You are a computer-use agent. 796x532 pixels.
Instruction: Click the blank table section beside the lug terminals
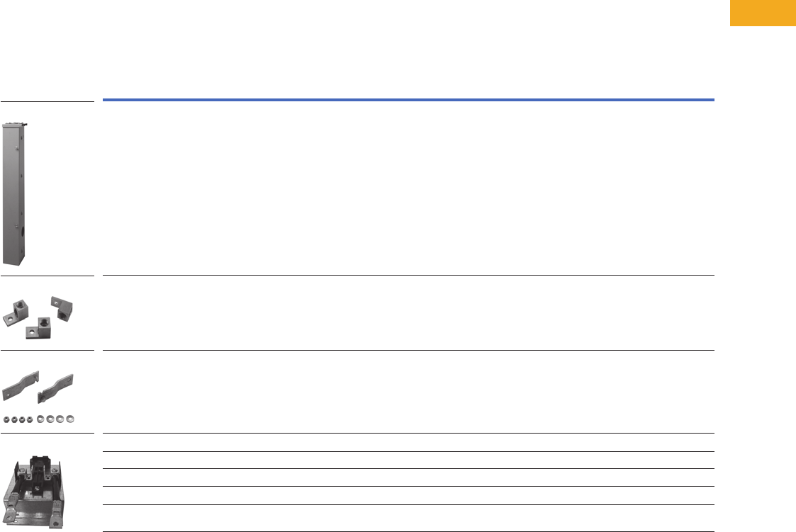pos(408,312)
